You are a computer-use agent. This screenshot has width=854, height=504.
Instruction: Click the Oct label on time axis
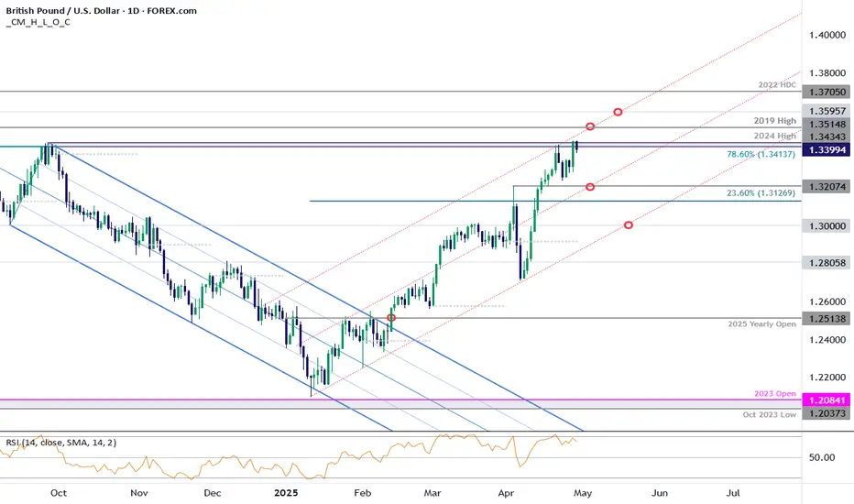point(59,493)
